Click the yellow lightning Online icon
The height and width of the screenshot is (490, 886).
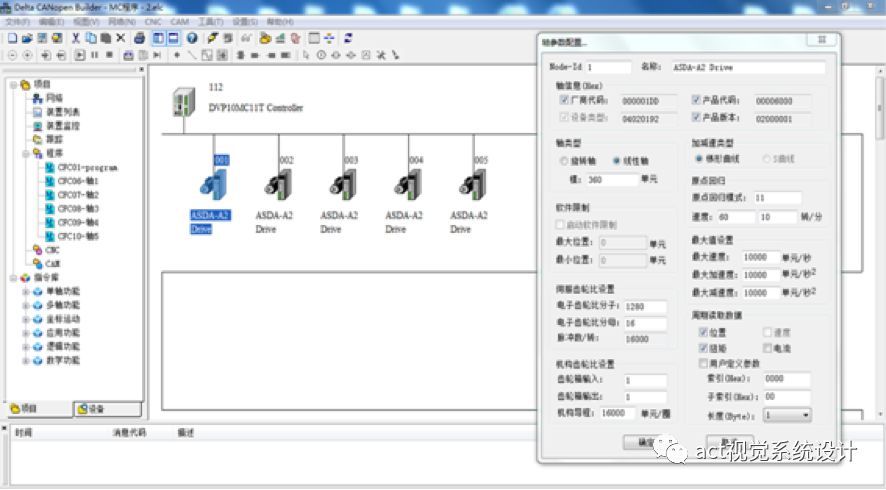click(x=212, y=38)
